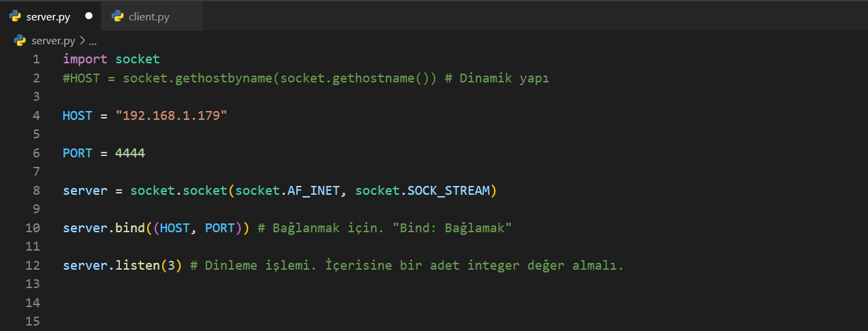The image size is (868, 331).
Task: Click the unsaved dot on server.py tab
Action: pos(89,16)
